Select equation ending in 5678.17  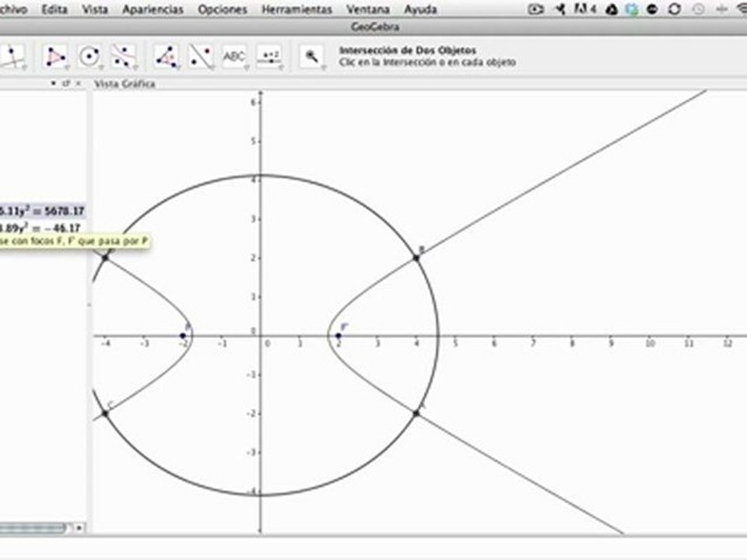(42, 211)
